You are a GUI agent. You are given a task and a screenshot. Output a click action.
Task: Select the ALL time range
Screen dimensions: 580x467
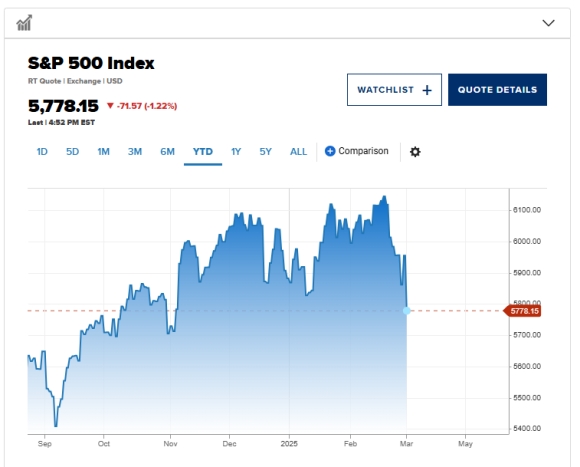tap(298, 152)
